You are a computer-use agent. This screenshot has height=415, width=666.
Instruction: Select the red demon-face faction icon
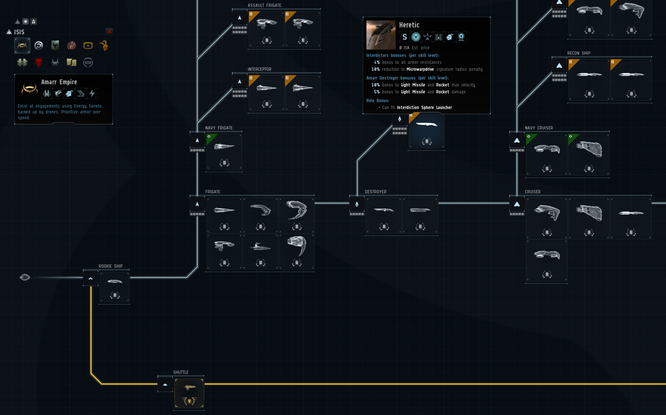[x=39, y=62]
